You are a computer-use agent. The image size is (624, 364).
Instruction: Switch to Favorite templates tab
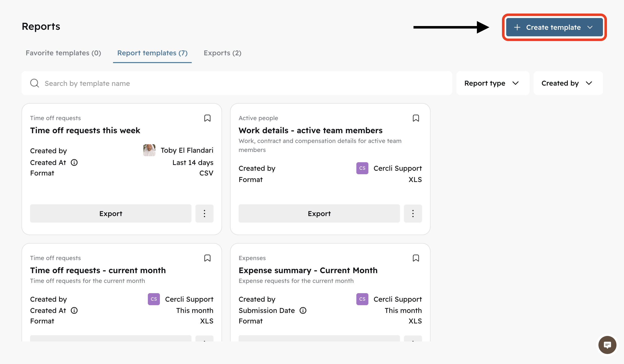[63, 53]
